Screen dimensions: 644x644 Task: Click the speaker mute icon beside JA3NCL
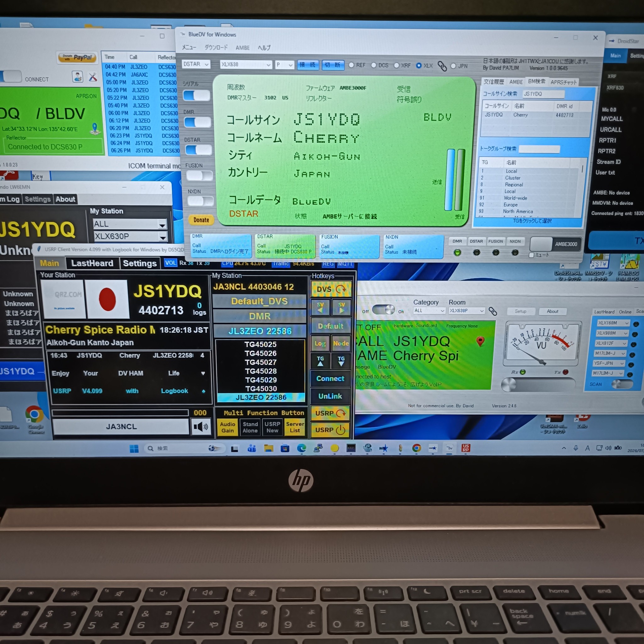click(201, 426)
